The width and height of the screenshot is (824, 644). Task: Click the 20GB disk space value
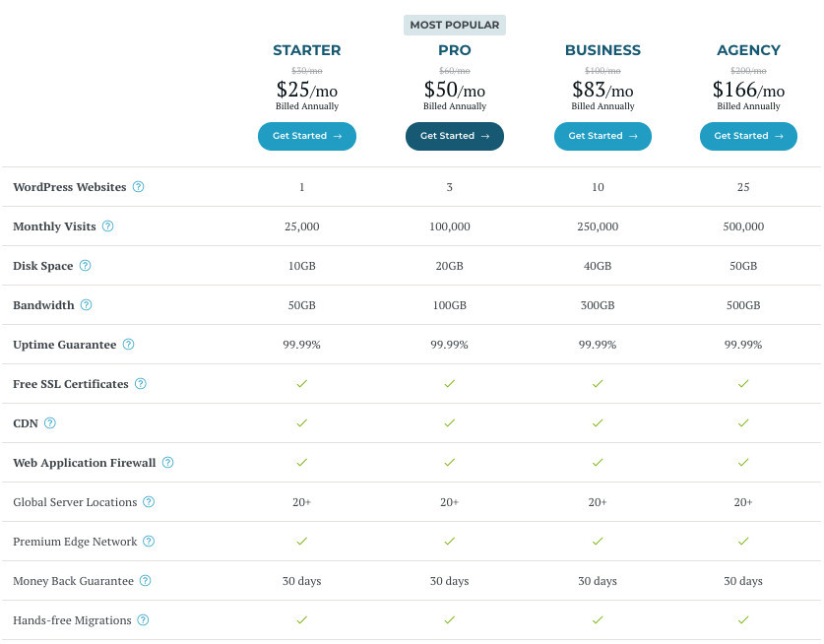pyautogui.click(x=449, y=266)
